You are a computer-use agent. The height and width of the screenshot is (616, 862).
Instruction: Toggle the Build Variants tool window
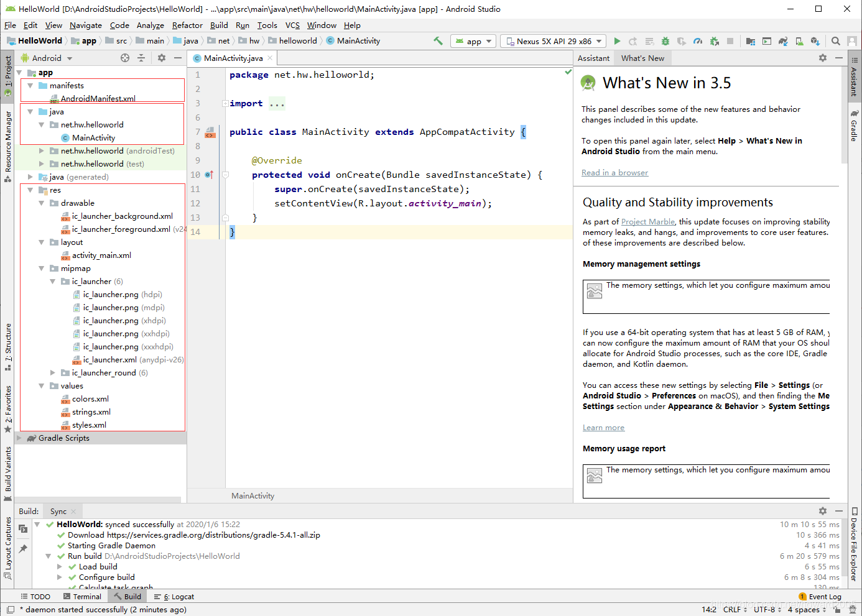tap(7, 473)
